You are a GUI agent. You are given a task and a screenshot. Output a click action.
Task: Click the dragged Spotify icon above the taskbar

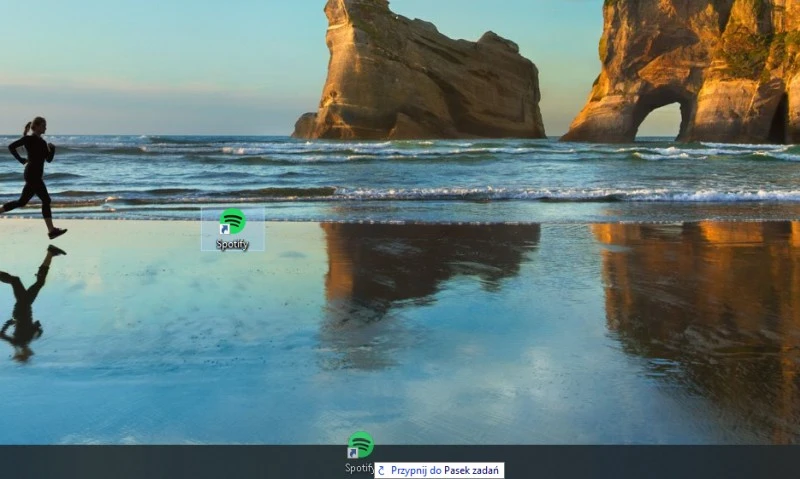pos(360,444)
